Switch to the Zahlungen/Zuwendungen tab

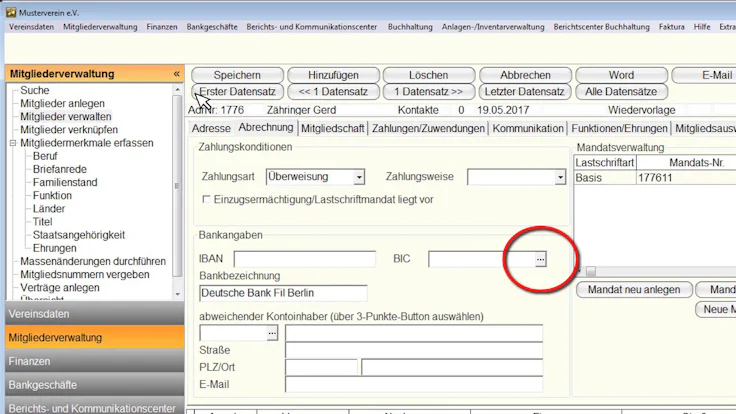[428, 129]
